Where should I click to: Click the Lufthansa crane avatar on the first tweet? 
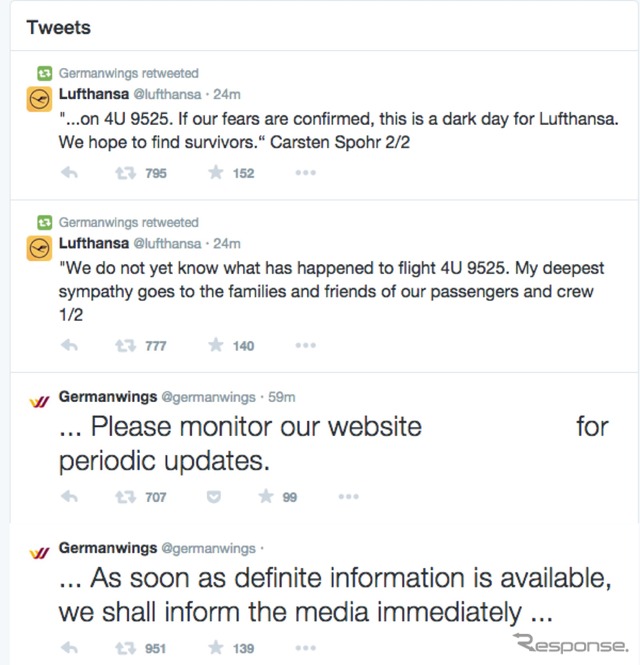click(x=39, y=99)
